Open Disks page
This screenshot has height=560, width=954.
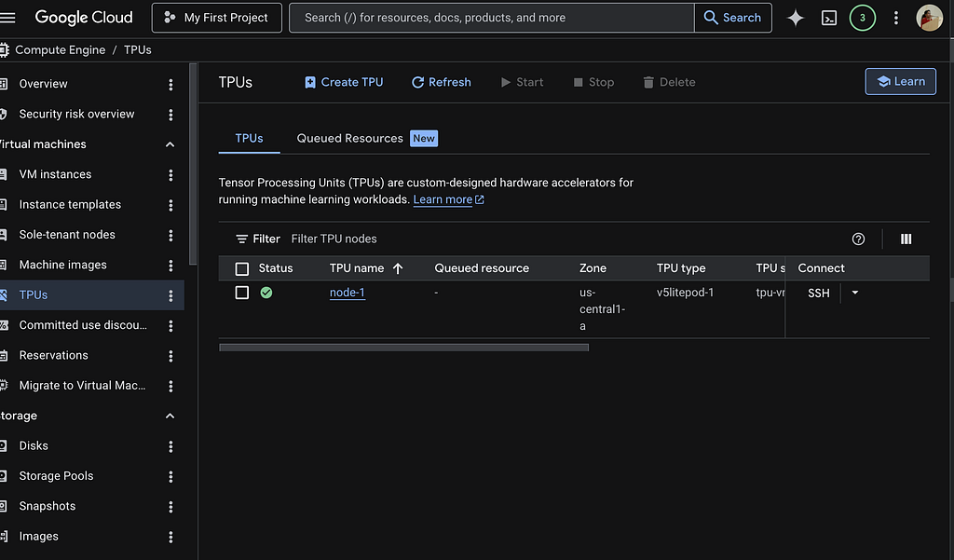point(34,445)
